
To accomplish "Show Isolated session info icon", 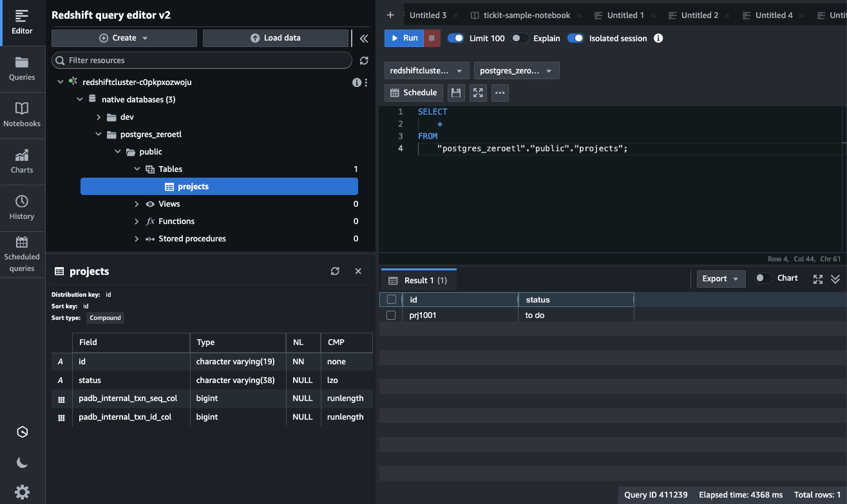I will 658,38.
